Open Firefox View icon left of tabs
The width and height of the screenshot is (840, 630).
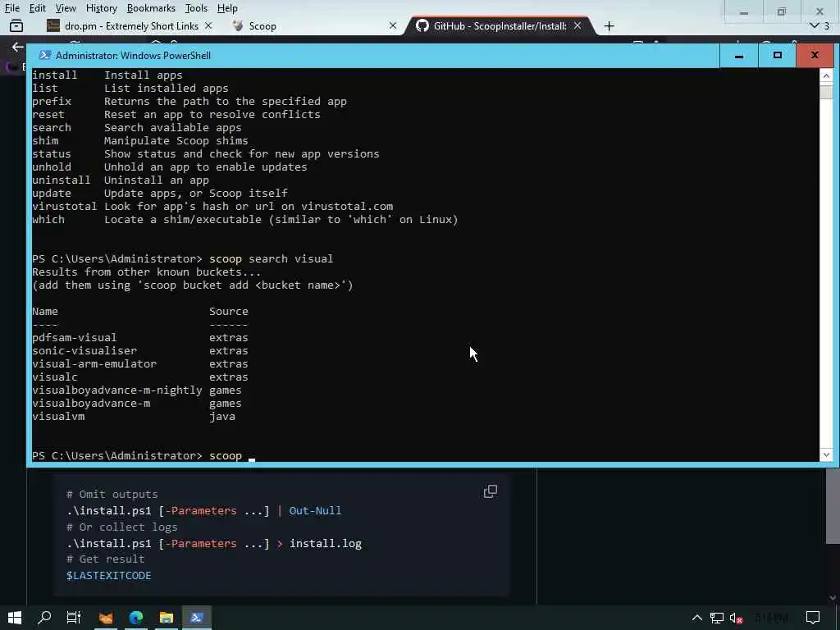pos(16,25)
